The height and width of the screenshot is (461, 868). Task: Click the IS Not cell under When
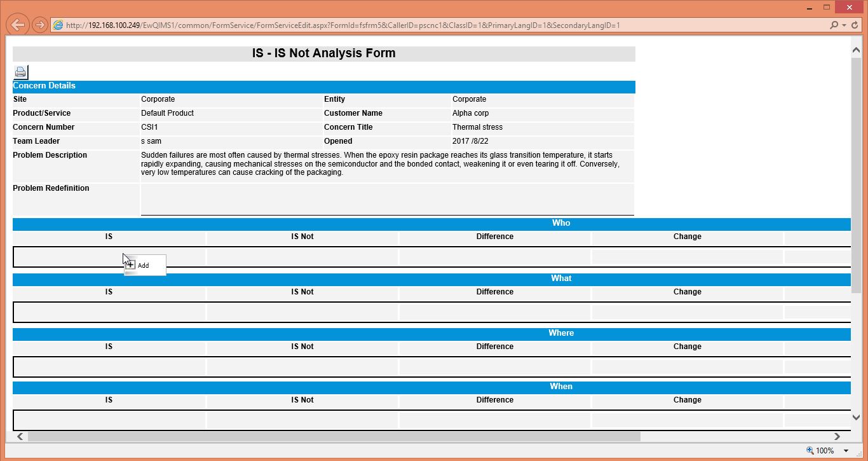(x=302, y=420)
